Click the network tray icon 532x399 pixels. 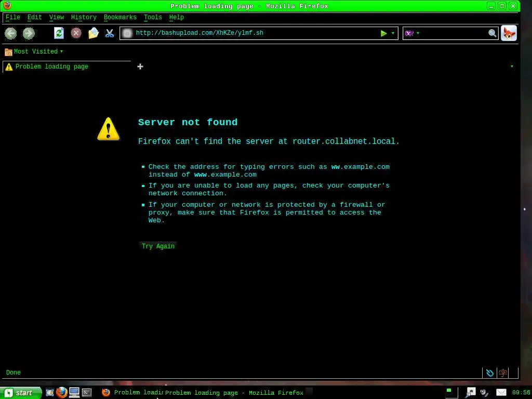click(471, 393)
